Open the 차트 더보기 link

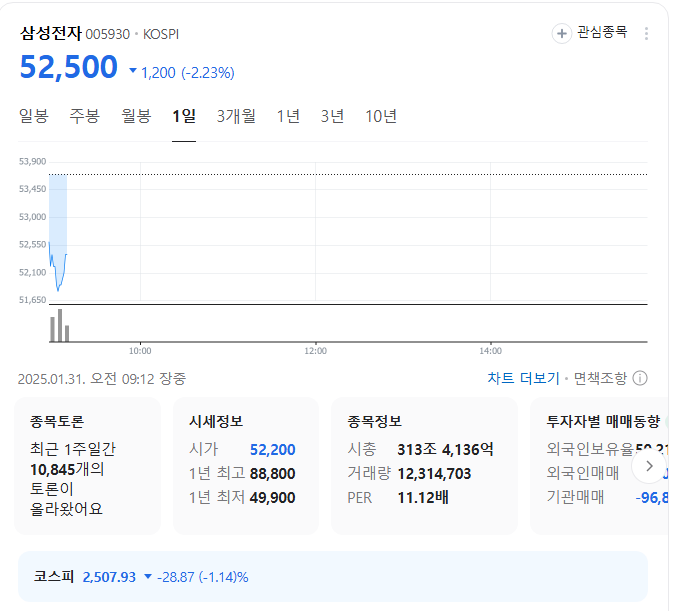[x=523, y=378]
